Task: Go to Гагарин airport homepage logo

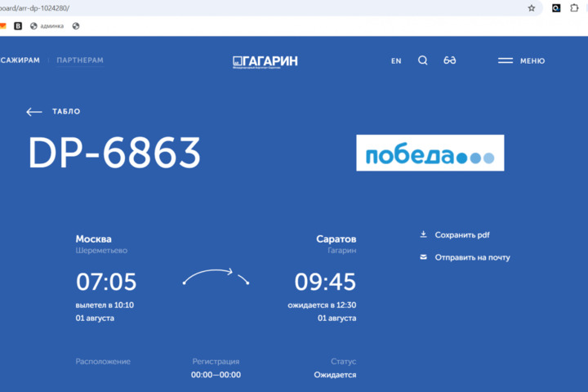Action: click(265, 61)
